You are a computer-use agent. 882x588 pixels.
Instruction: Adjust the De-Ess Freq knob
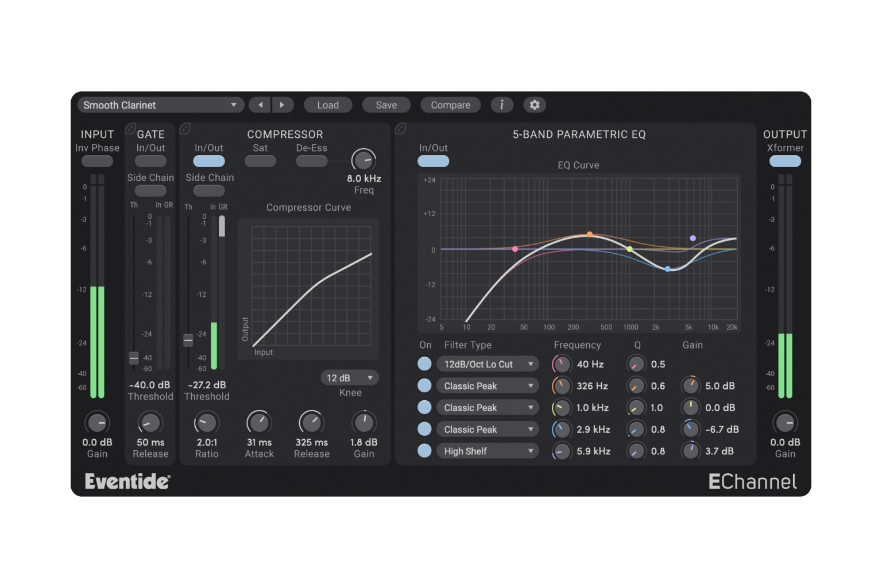[363, 160]
